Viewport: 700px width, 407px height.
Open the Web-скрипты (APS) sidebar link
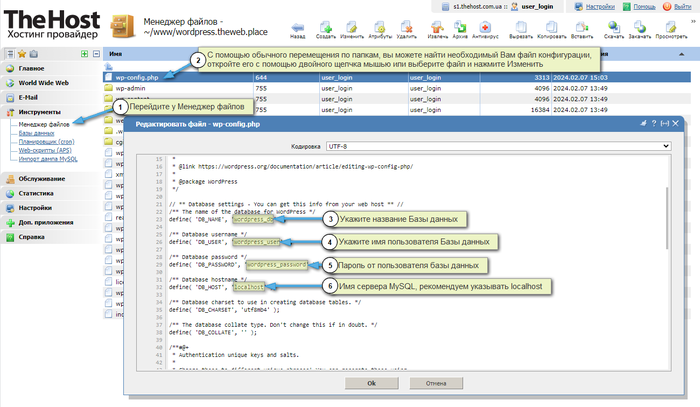[45, 150]
